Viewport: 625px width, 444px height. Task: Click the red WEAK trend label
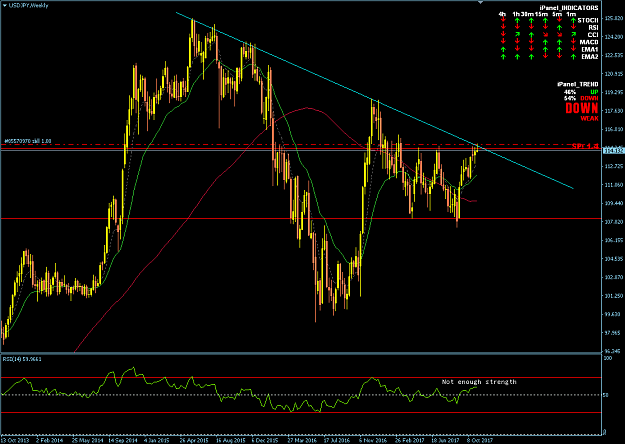pos(589,118)
